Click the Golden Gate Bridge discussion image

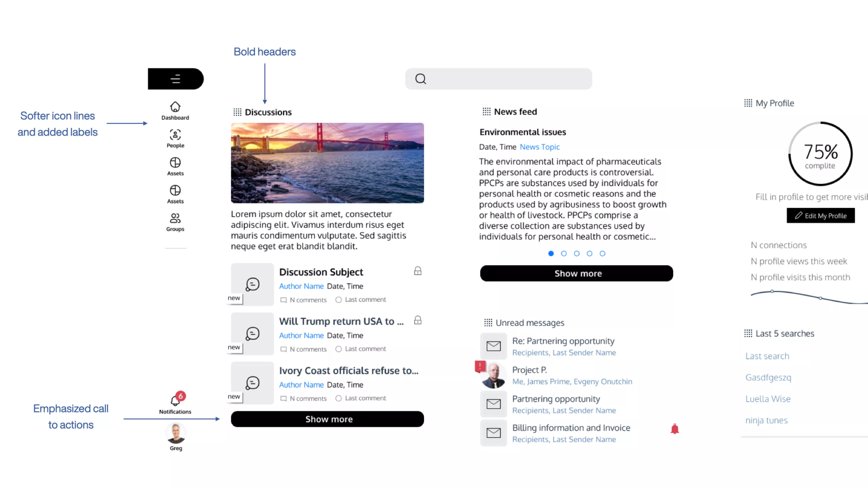[327, 163]
